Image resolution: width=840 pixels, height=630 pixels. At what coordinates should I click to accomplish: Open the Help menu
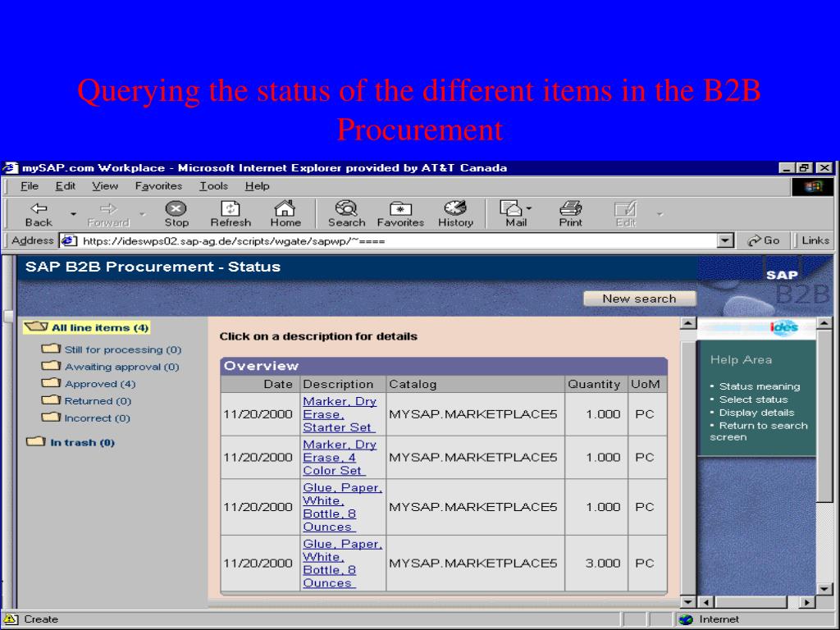click(x=257, y=186)
